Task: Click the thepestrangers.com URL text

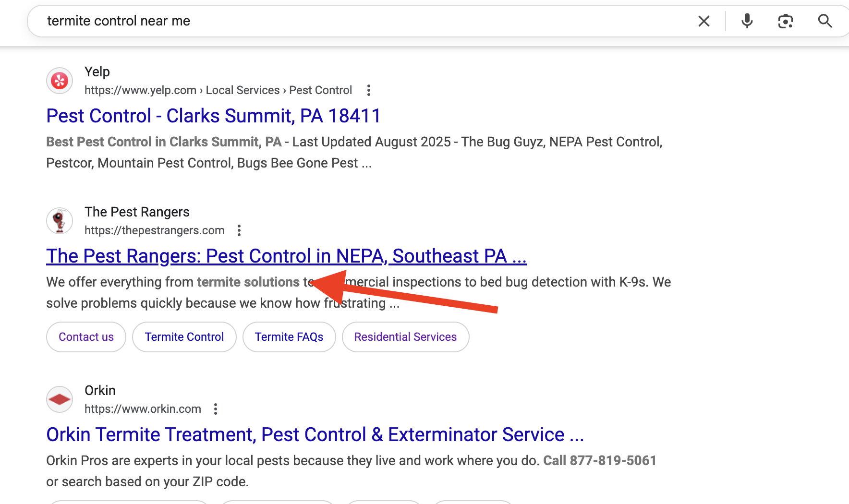Action: (154, 230)
